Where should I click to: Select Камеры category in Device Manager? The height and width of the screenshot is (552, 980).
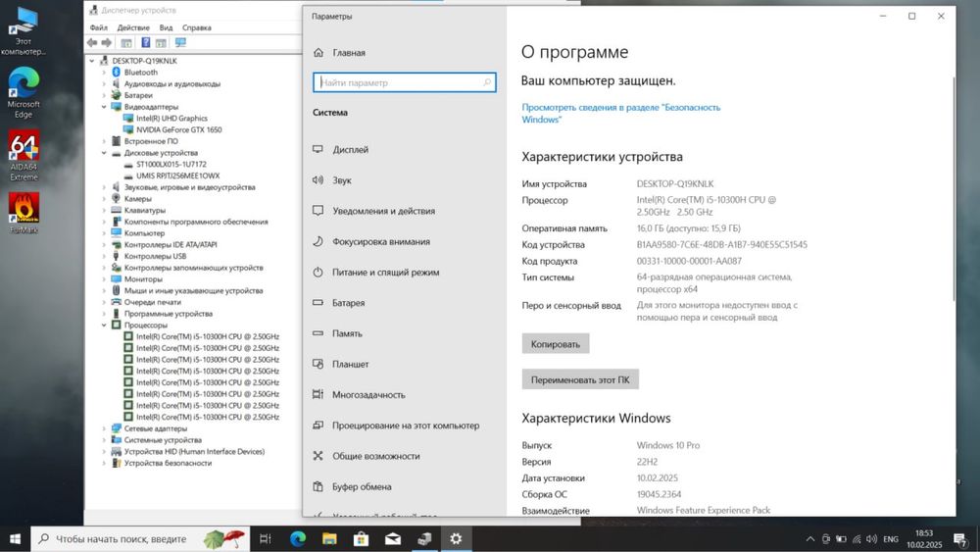(x=137, y=199)
